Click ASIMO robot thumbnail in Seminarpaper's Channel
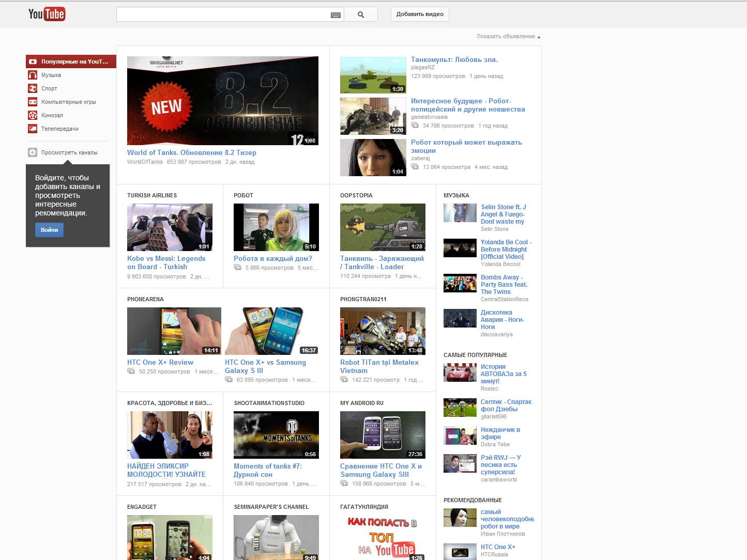Viewport: 747px width, 560px height. pyautogui.click(x=276, y=537)
